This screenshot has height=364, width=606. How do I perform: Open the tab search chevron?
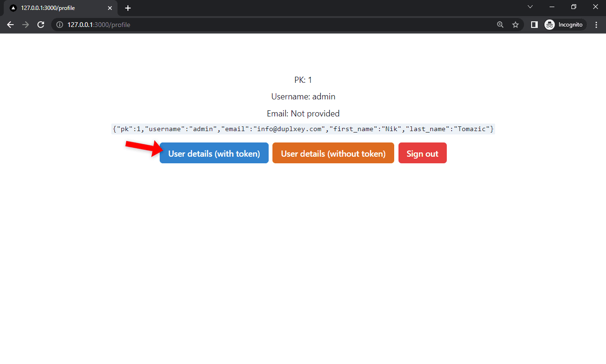(x=530, y=7)
